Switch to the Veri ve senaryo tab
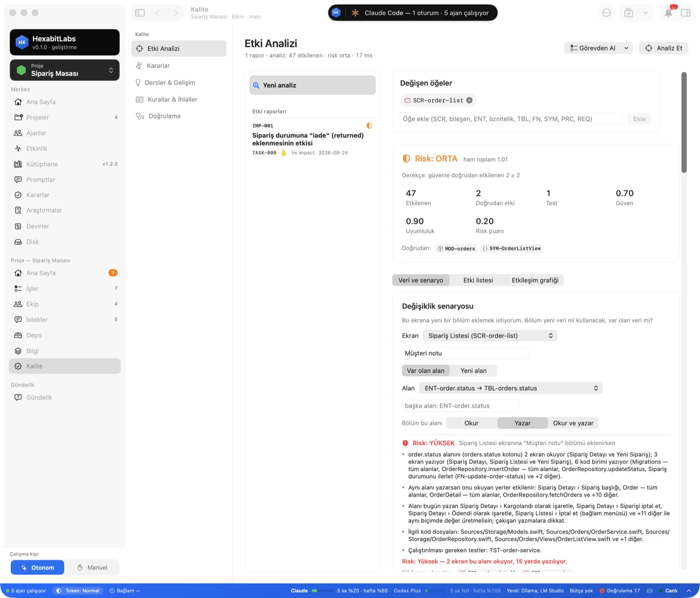This screenshot has height=598, width=700. pos(421,280)
